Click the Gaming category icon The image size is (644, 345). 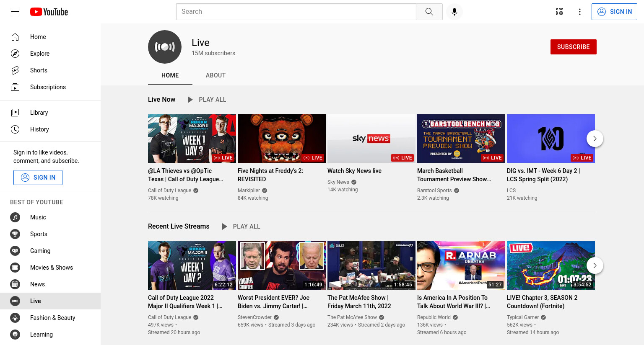click(15, 251)
